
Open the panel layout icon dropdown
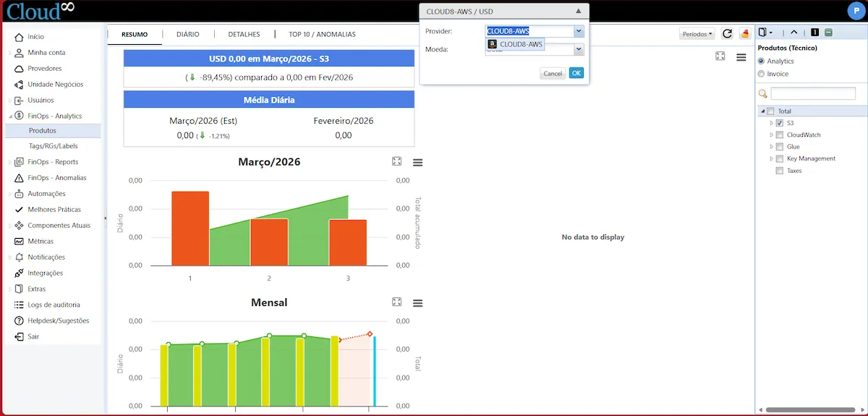(766, 33)
